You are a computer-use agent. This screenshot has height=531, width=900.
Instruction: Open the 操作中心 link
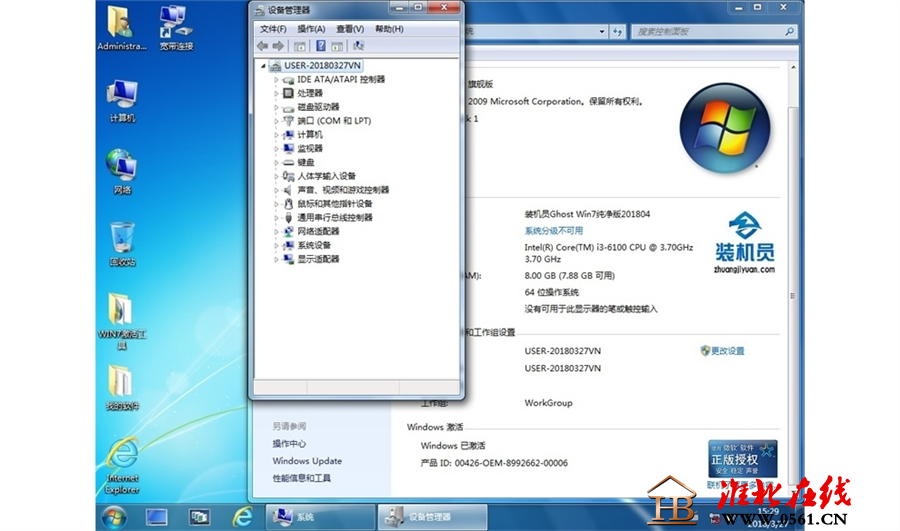point(289,444)
